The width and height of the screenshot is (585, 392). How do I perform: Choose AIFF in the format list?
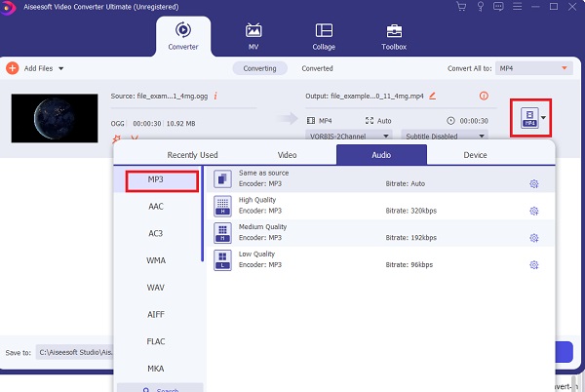156,314
